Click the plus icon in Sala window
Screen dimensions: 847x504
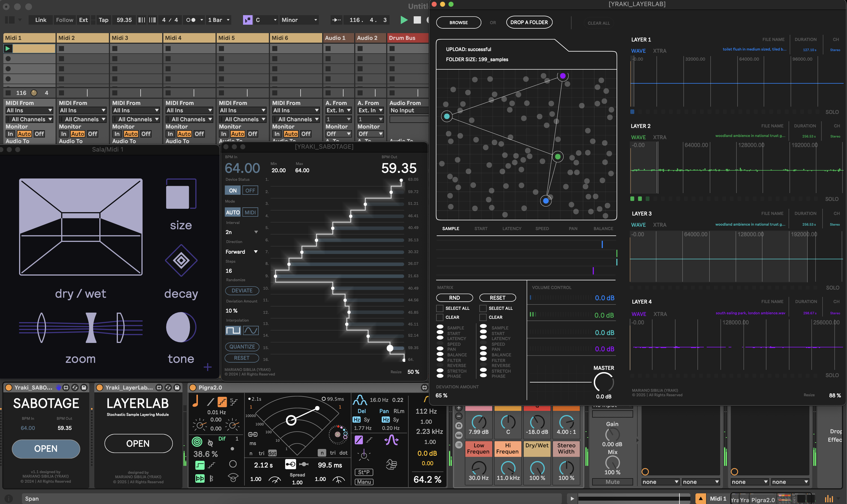(207, 367)
